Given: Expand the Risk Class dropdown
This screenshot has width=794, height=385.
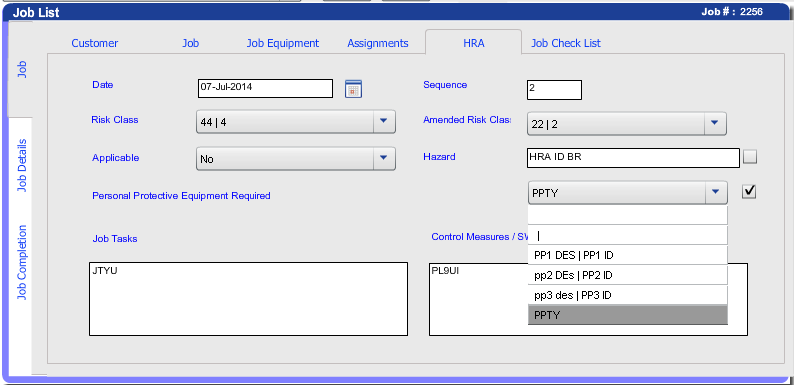Looking at the screenshot, I should 383,122.
